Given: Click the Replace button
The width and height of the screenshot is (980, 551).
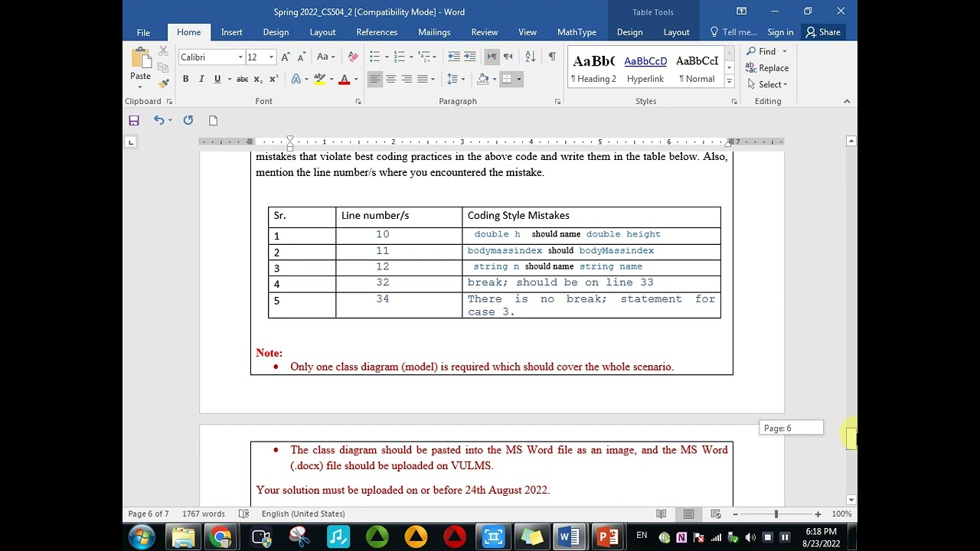Looking at the screenshot, I should (x=768, y=68).
